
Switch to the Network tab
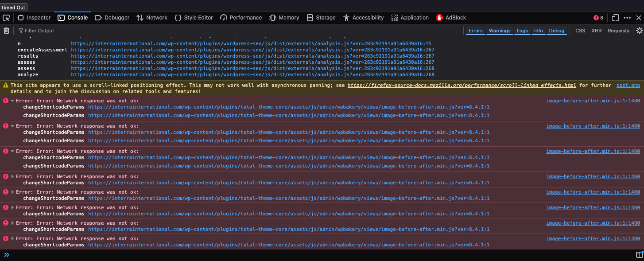coord(152,18)
